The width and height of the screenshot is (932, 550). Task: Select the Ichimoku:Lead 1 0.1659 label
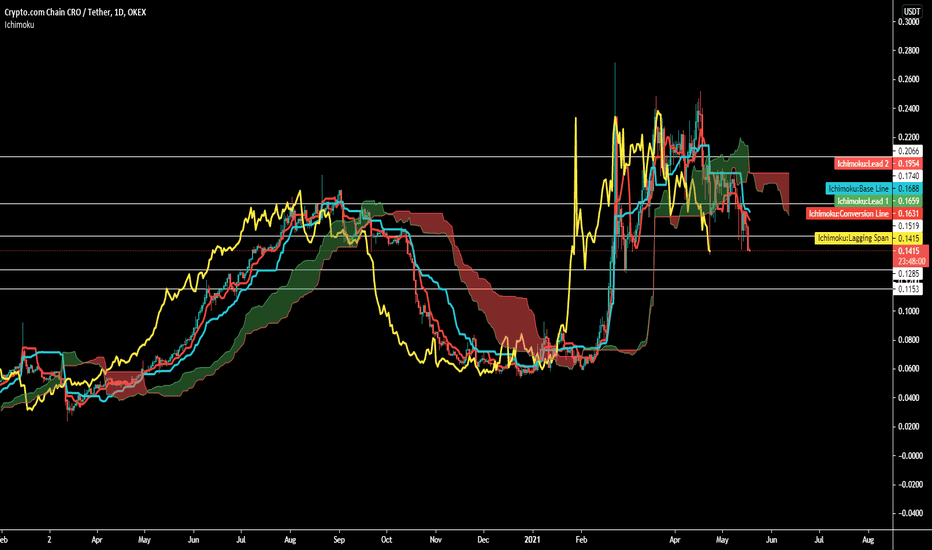pos(879,201)
